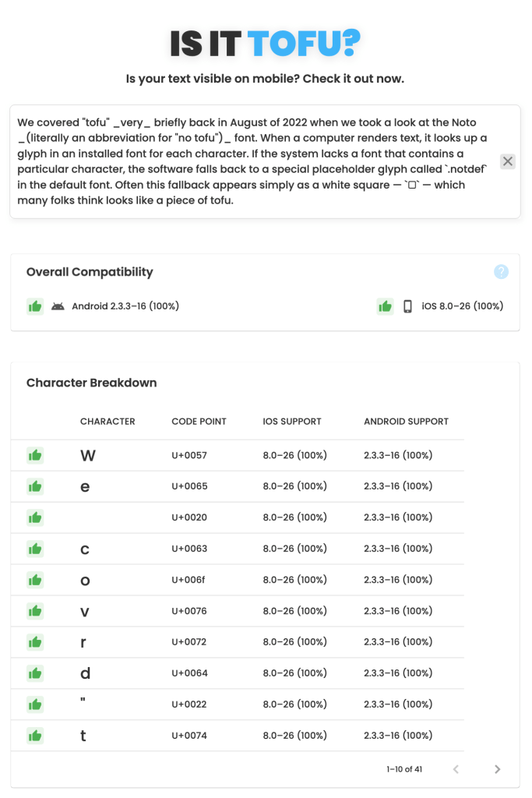Viewport: 532px width, 798px height.
Task: Click thumbs-up icon in the d row
Action: pos(35,673)
